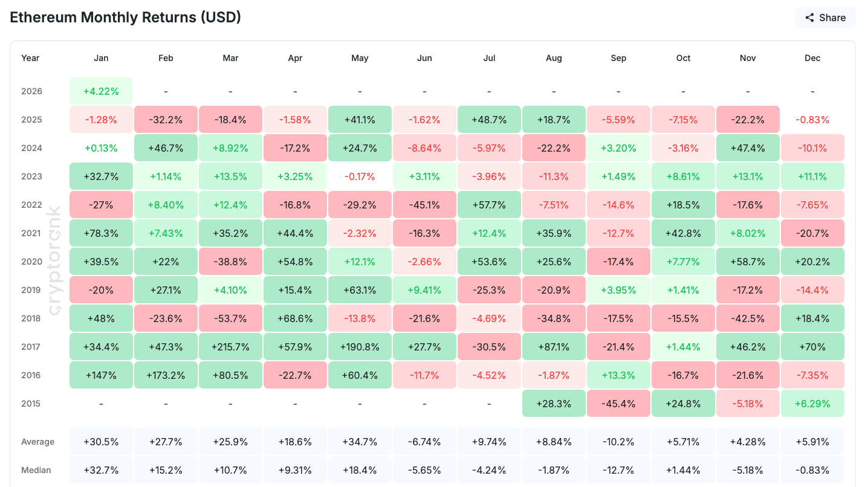Image resolution: width=868 pixels, height=487 pixels.
Task: Click the January 2026 cell showing +4.22%
Action: click(x=101, y=91)
